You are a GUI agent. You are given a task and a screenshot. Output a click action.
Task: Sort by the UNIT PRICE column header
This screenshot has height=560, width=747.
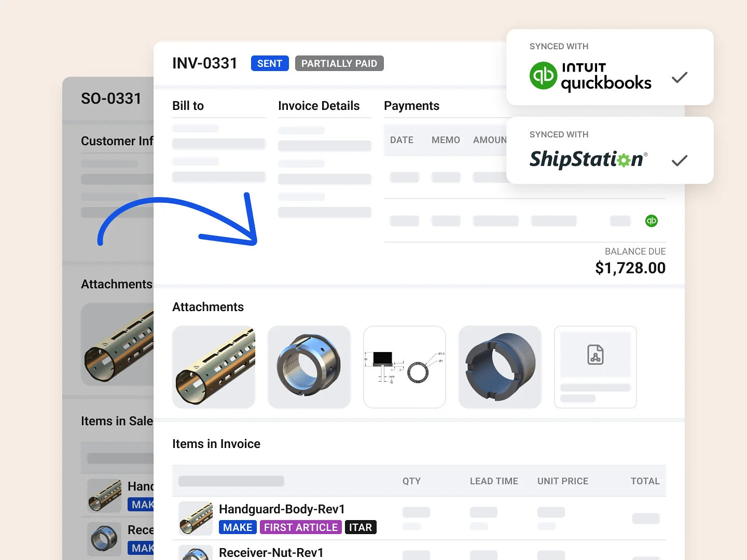coord(563,481)
